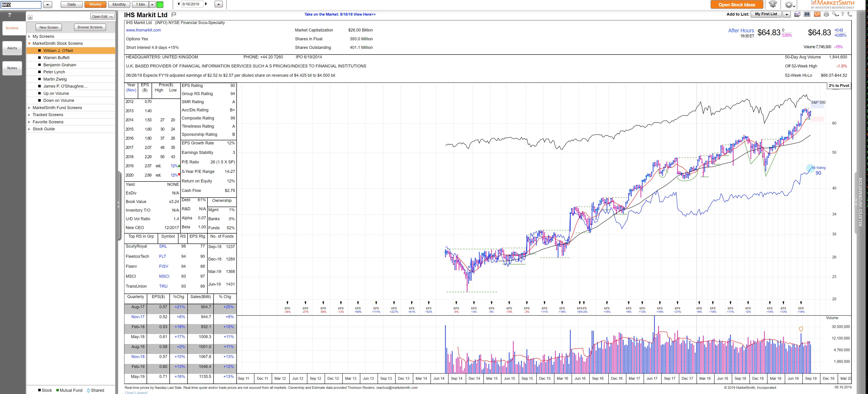Collapse MarketSmith Stock Screens node
The width and height of the screenshot is (868, 394).
pyautogui.click(x=29, y=43)
